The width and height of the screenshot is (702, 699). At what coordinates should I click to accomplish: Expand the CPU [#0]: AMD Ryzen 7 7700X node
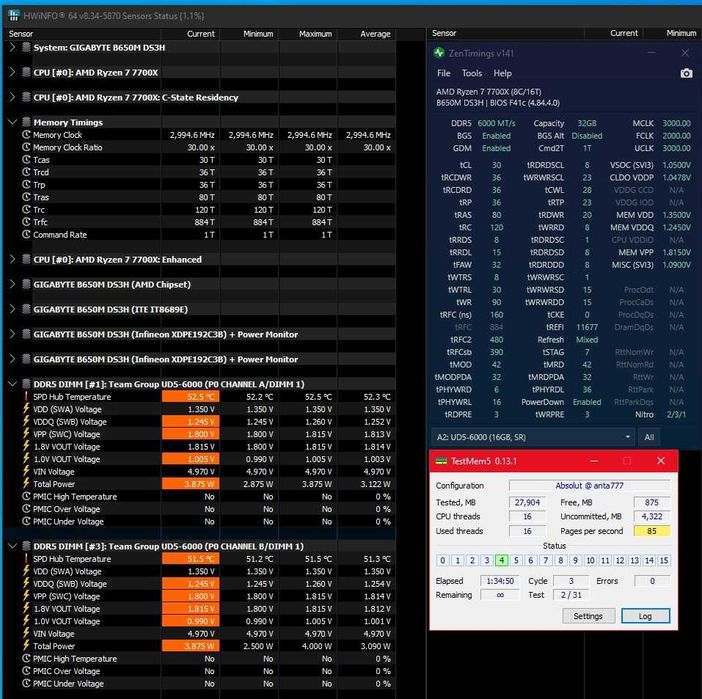tap(12, 73)
